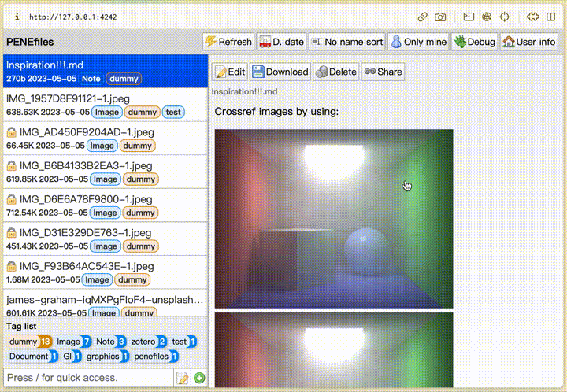
Task: Open IMG_D6E6A78F9800-1.jpeg in the file list
Action: (x=106, y=205)
